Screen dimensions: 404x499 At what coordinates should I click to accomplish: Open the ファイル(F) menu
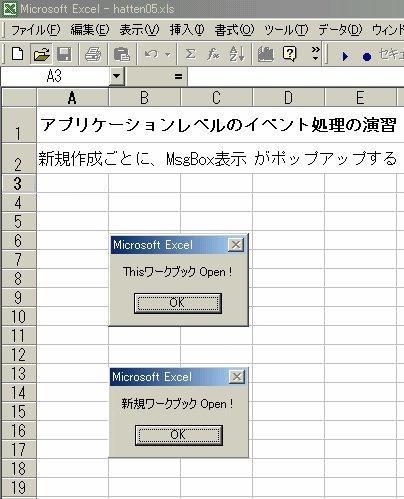36,30
